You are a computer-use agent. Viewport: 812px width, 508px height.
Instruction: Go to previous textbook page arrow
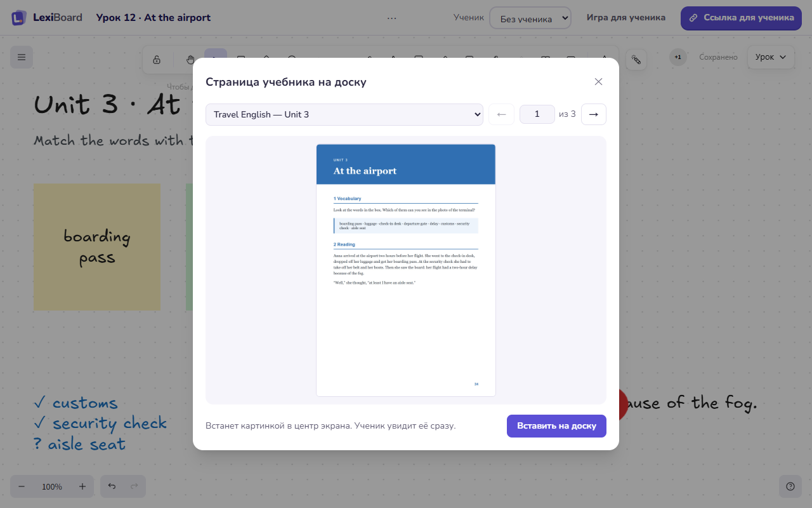pyautogui.click(x=501, y=114)
